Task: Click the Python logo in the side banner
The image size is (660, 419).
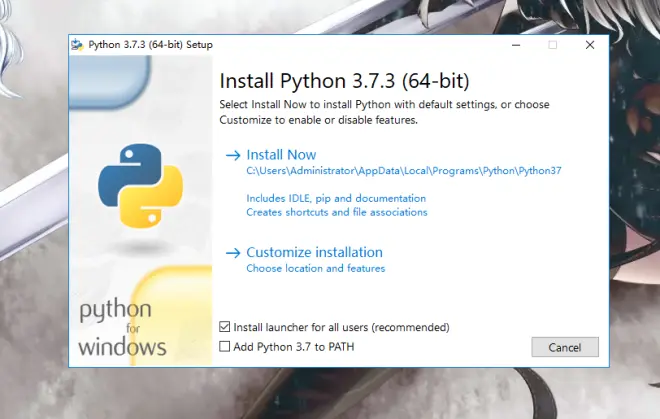Action: point(141,186)
